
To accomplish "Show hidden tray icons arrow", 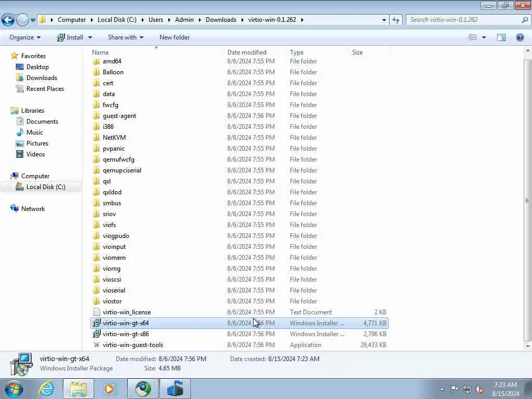I will [442, 390].
